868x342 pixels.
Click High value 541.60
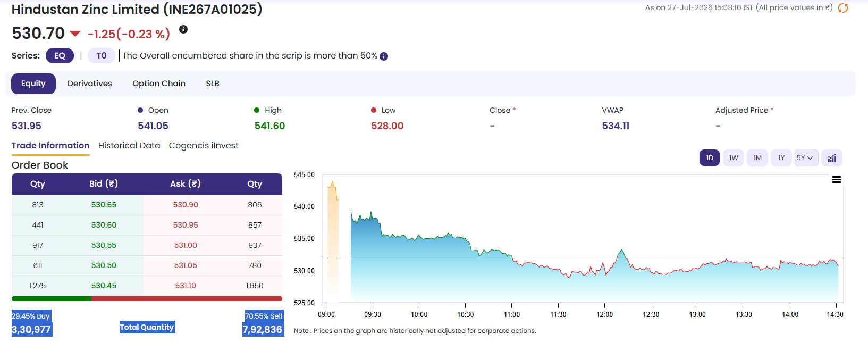click(x=269, y=126)
